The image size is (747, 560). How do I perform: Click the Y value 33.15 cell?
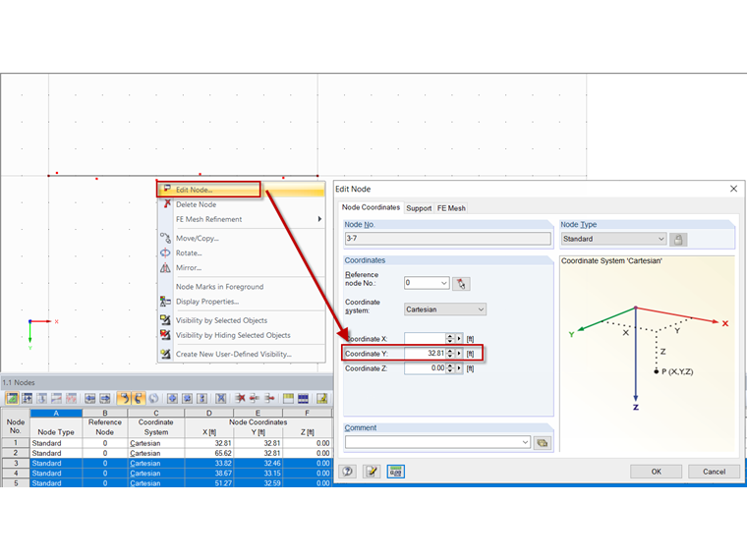point(258,473)
